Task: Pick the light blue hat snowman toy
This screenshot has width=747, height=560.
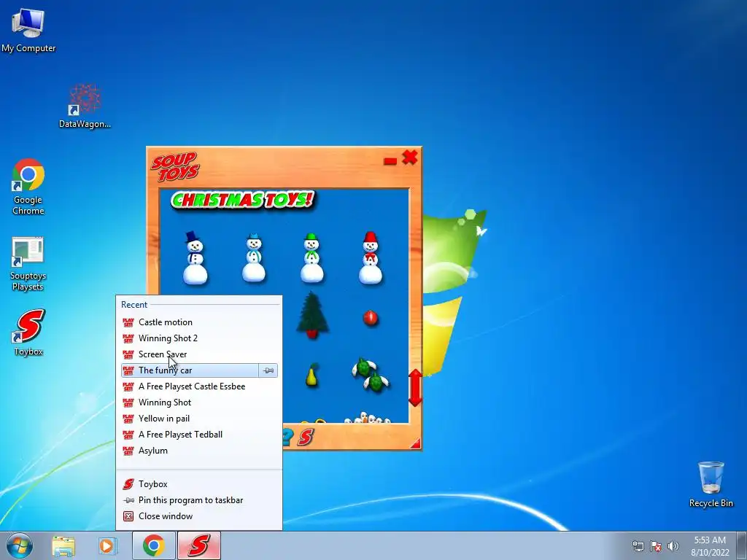Action: (x=253, y=257)
